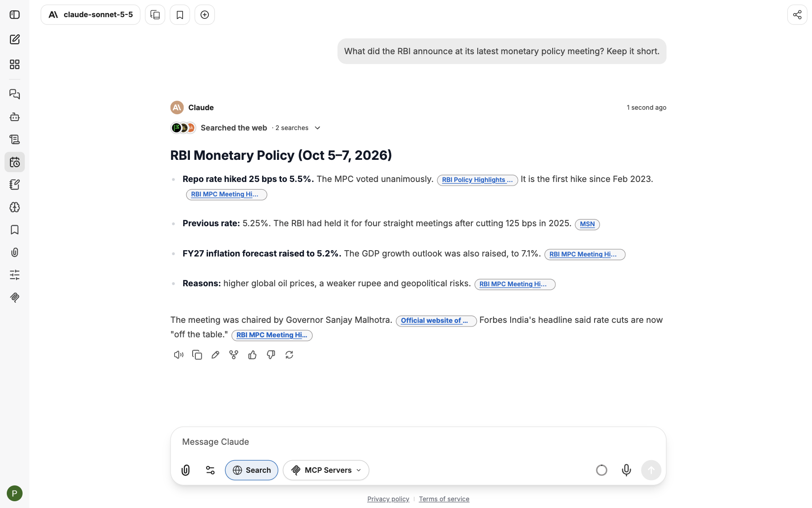Screen dimensions: 812x508
Task: Start a new chat with compose icon
Action: click(14, 40)
